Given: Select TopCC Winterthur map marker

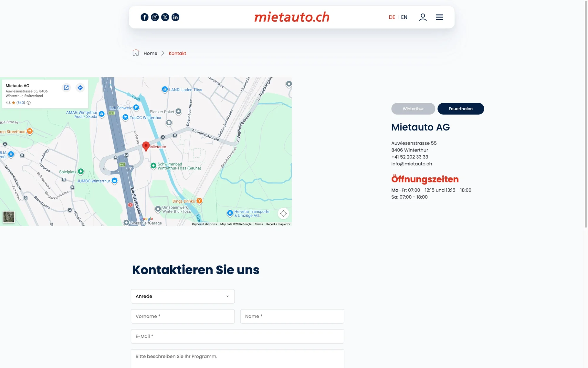Looking at the screenshot, I should [126, 117].
